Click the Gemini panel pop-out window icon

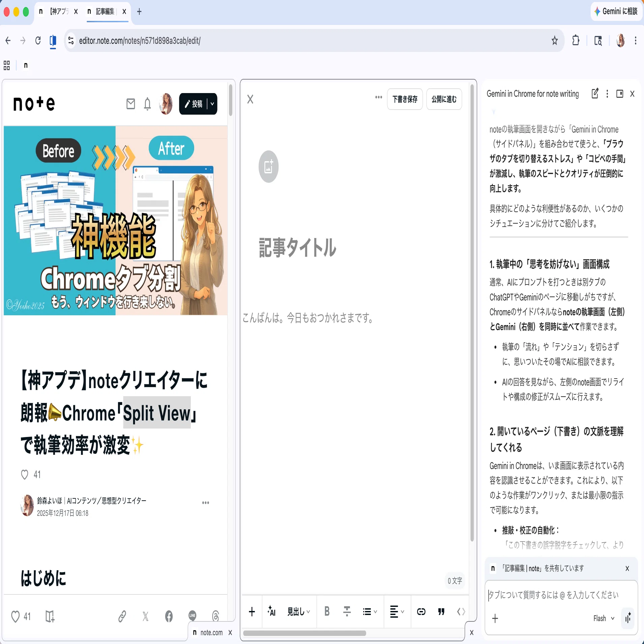tap(620, 94)
